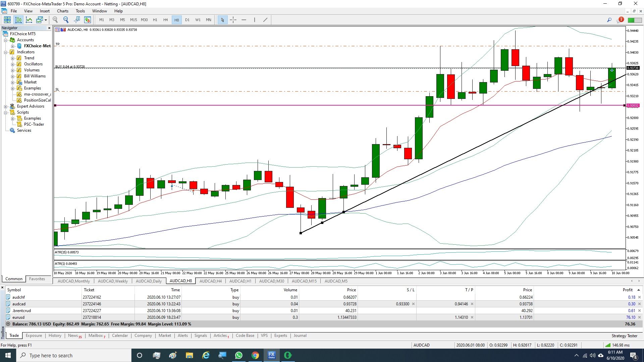Open the search magnifier in top right
Viewport: 644px width, 362px height.
pos(609,20)
